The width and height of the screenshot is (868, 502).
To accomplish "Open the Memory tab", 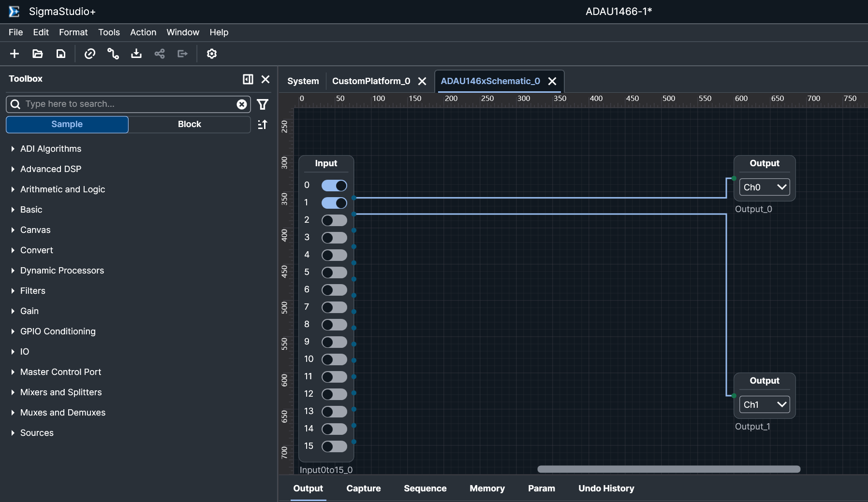I will tap(487, 488).
